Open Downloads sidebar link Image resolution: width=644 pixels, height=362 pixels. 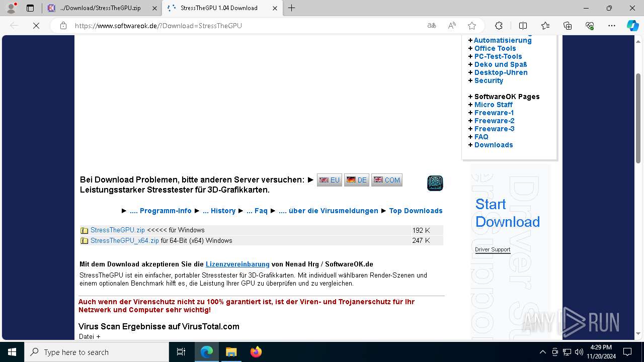coord(494,145)
